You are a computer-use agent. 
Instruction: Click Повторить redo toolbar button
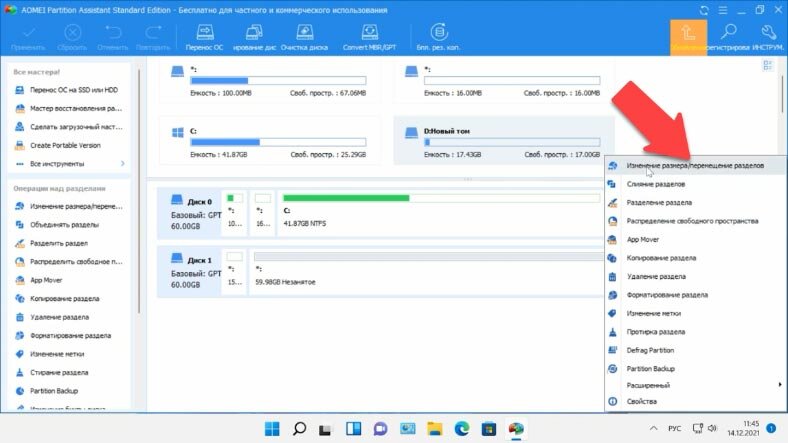tap(153, 38)
